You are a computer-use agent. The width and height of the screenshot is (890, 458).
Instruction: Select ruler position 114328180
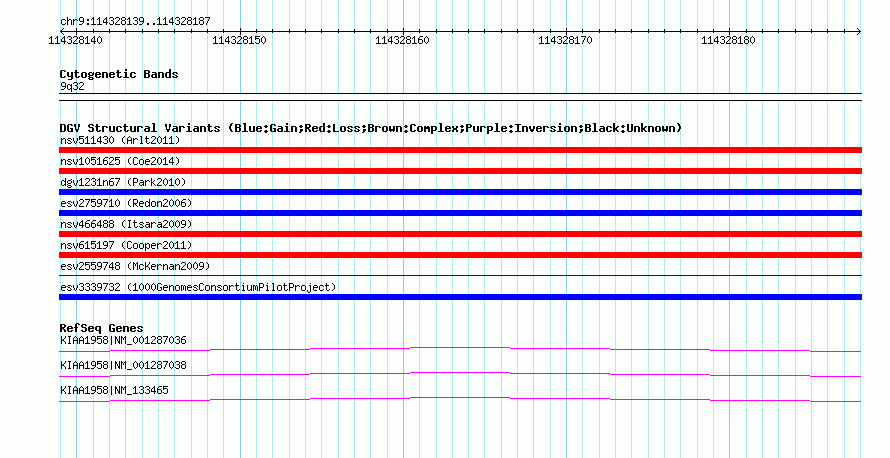coord(728,40)
